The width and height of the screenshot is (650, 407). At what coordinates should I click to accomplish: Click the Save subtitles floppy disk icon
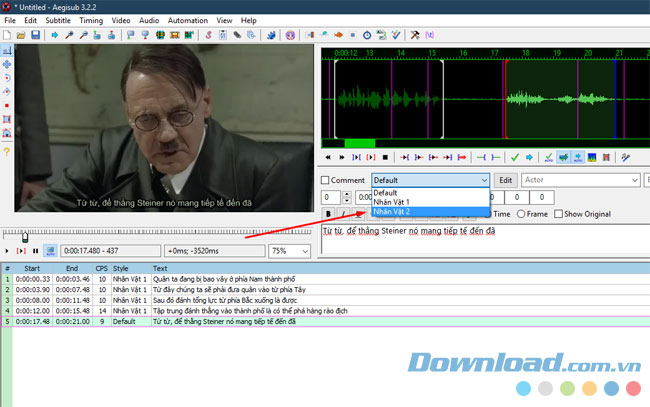click(35, 35)
